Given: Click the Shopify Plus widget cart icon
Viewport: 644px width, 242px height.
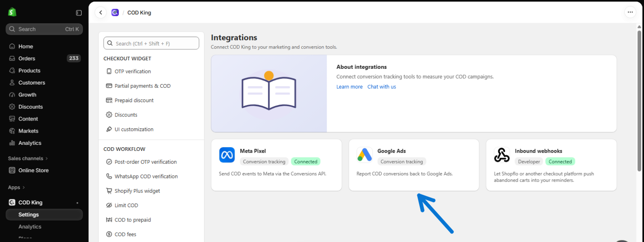Looking at the screenshot, I should point(109,191).
